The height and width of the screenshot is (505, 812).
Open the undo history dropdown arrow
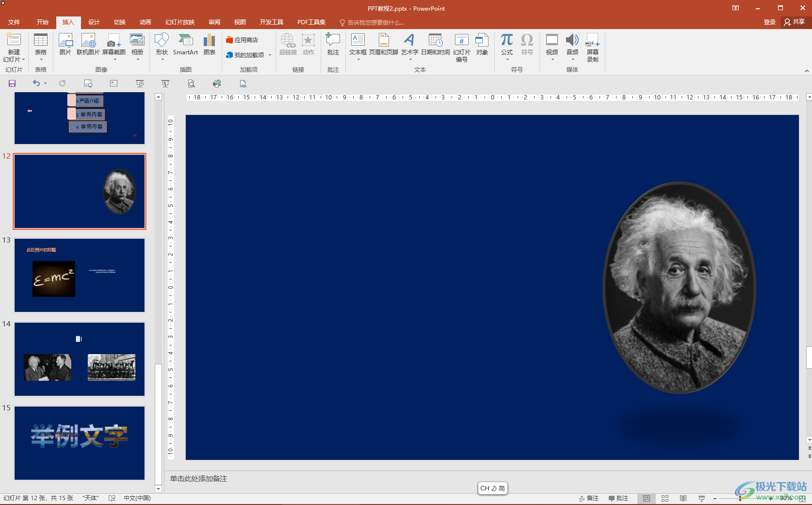[46, 83]
